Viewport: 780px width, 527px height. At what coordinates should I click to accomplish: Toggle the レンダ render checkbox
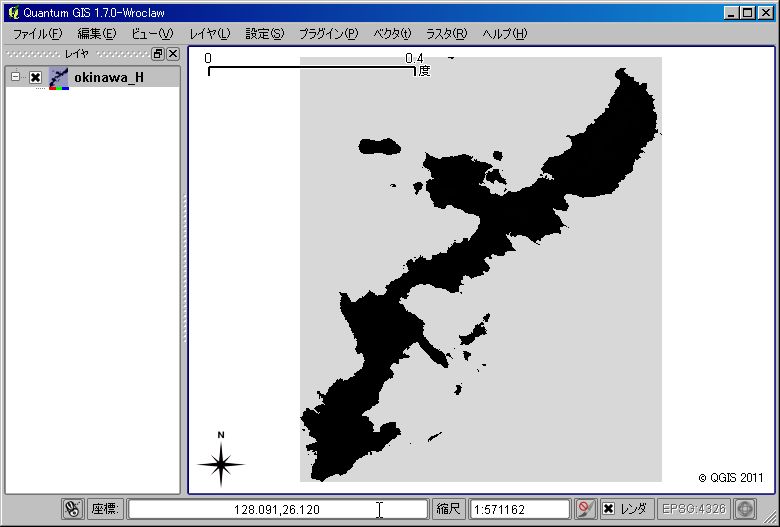pyautogui.click(x=608, y=509)
